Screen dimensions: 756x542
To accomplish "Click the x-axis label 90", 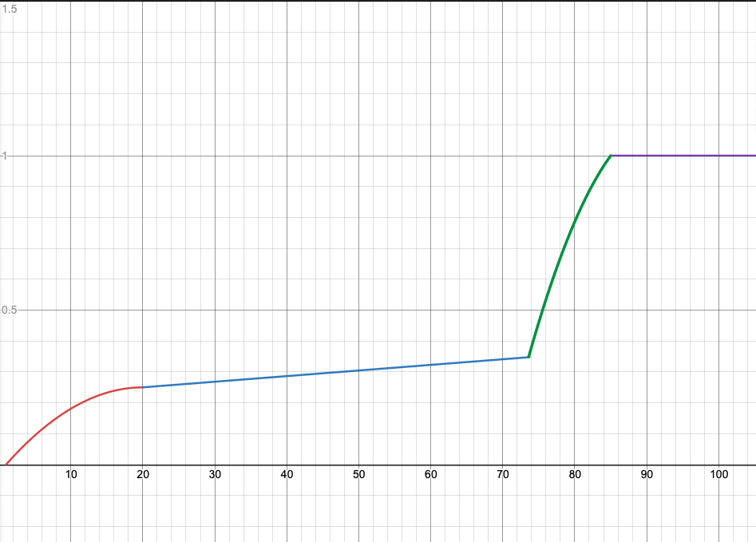I will [x=647, y=475].
